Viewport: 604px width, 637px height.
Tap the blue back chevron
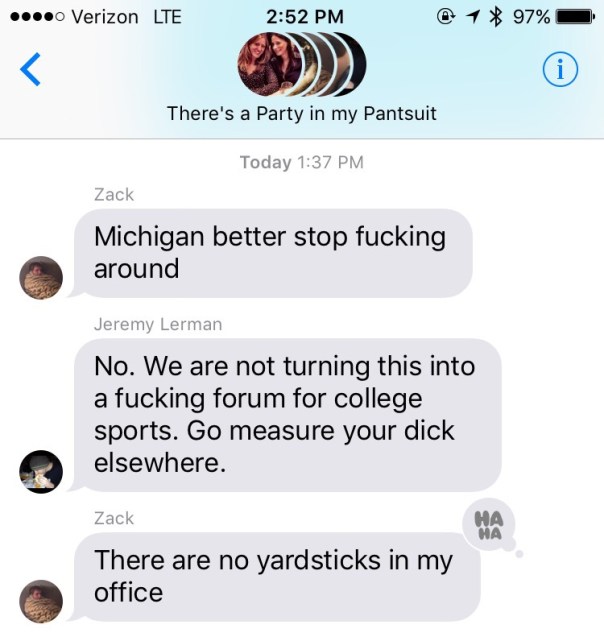click(x=30, y=69)
